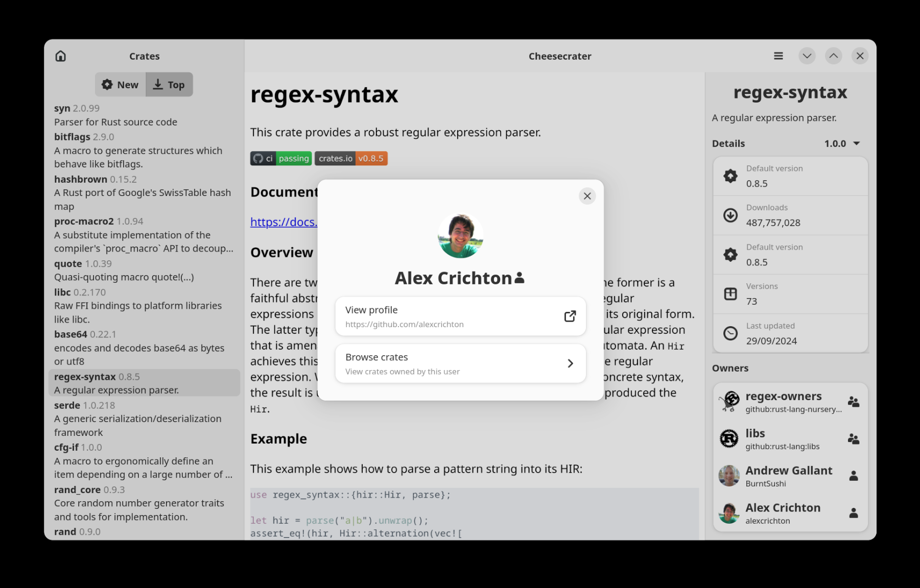The width and height of the screenshot is (920, 588).
Task: Open external link icon for View profile
Action: 570,316
